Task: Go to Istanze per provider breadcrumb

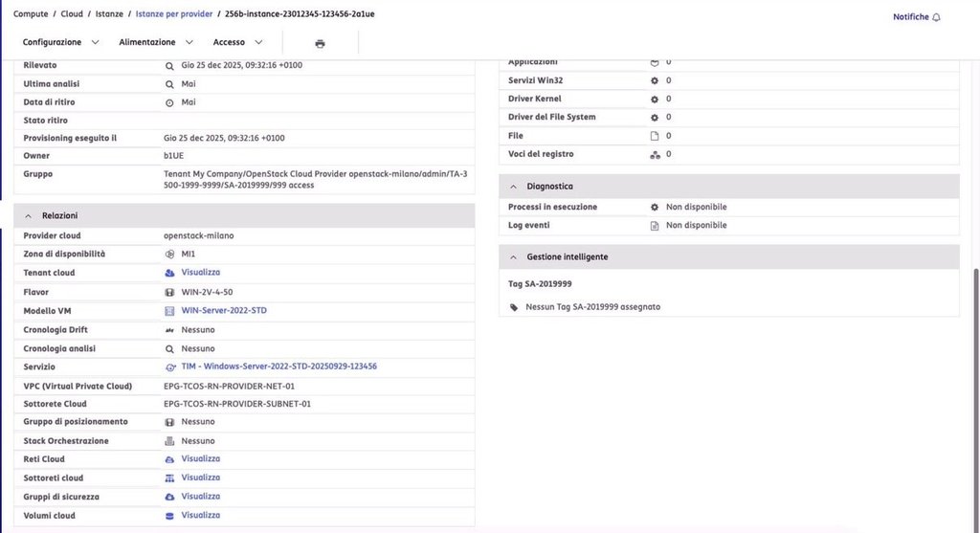Action: click(x=174, y=14)
